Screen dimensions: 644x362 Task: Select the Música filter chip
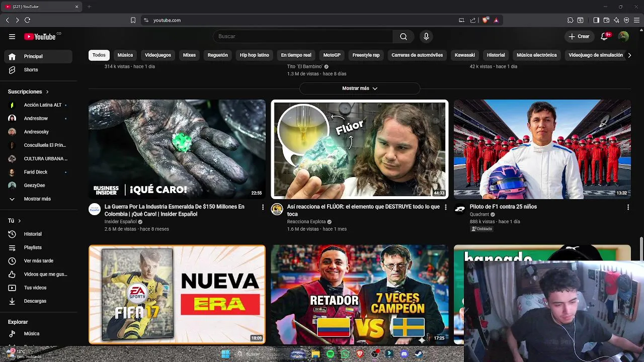(125, 55)
